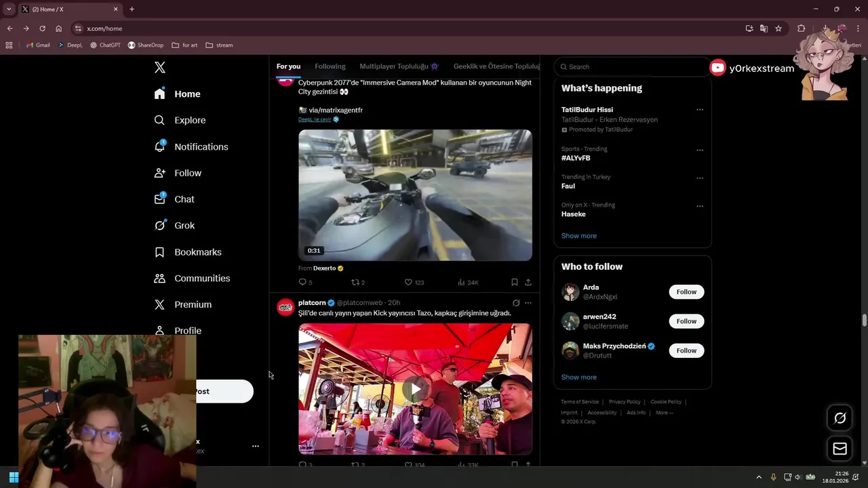Open Arda profile avatar
Screen dimensions: 868x488
point(570,292)
